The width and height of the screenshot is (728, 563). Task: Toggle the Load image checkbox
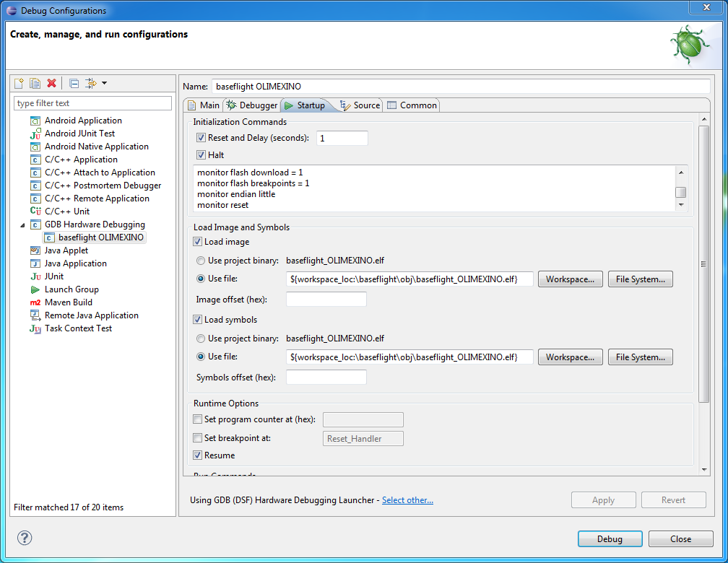(198, 242)
